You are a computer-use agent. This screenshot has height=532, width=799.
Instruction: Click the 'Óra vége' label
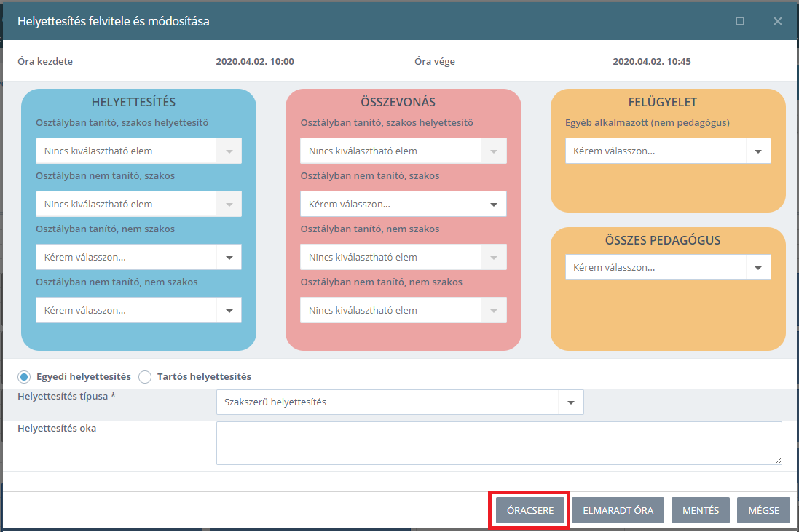435,62
